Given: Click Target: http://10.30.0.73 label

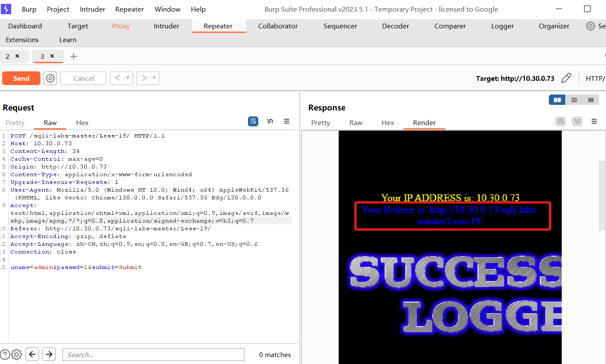Looking at the screenshot, I should [515, 79].
